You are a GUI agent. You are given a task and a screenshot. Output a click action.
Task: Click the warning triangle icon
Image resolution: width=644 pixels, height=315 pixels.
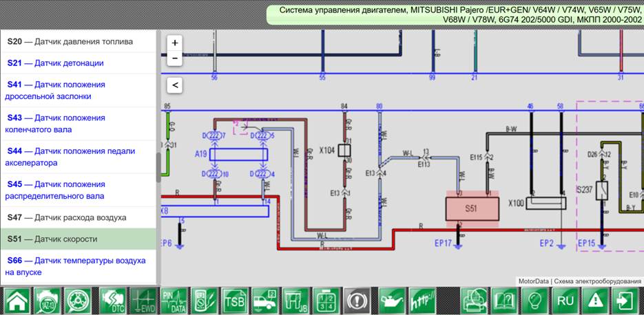pos(596,301)
